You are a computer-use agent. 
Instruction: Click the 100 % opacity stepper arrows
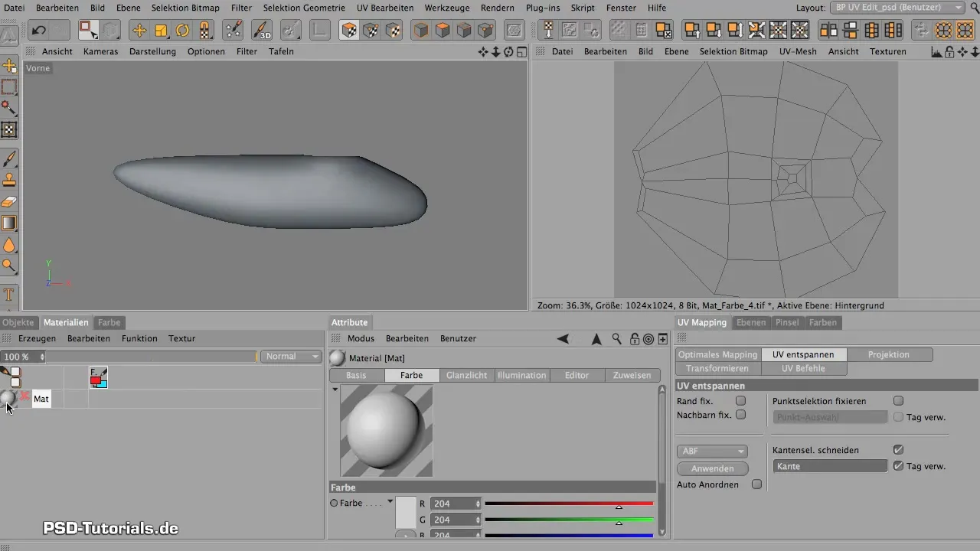(x=42, y=357)
